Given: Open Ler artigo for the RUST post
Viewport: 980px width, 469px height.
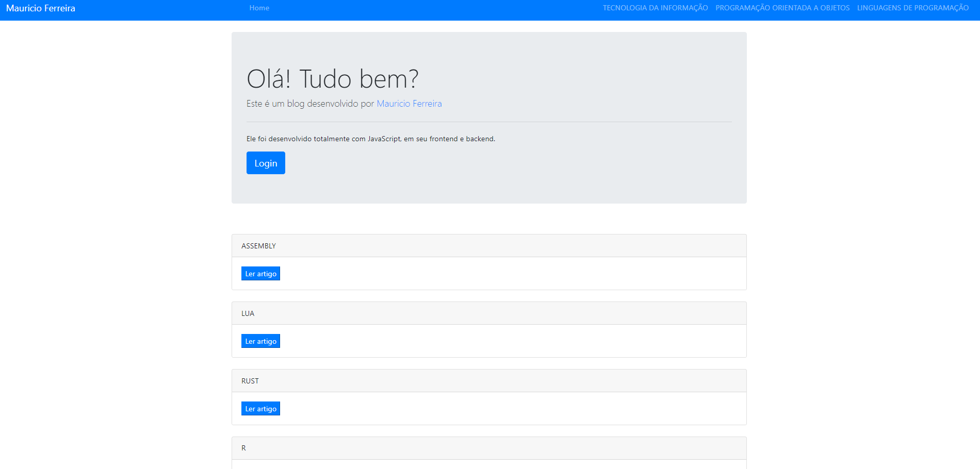Looking at the screenshot, I should click(x=260, y=409).
